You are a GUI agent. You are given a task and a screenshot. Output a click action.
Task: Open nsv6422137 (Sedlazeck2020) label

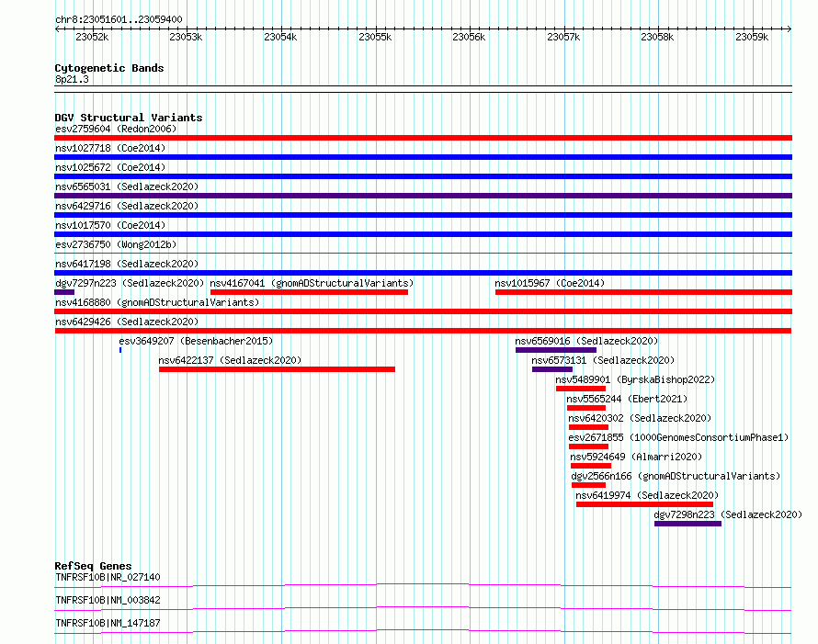coord(230,360)
